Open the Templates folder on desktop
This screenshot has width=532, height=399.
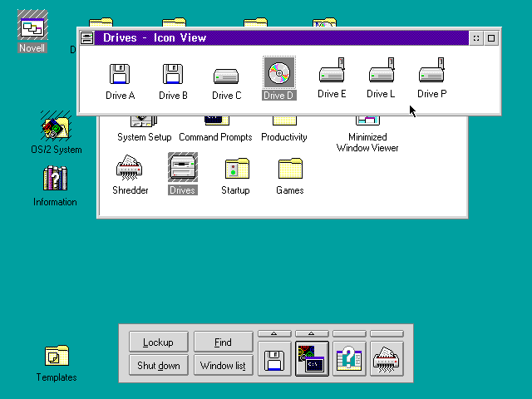[x=57, y=356]
